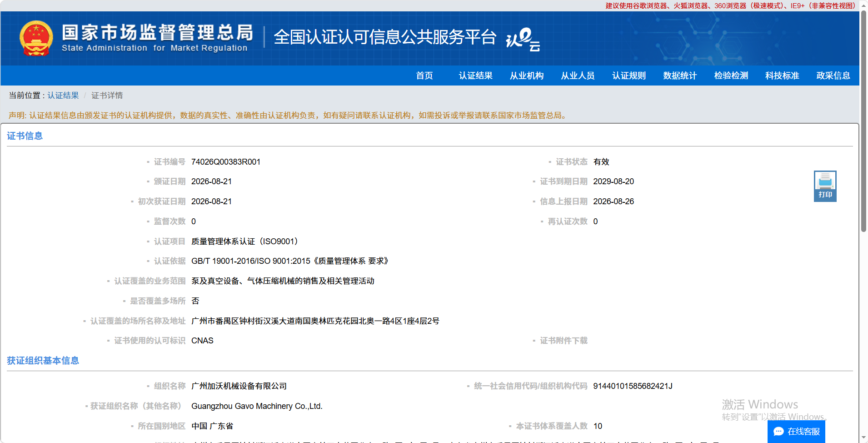Click the 全国认证认可信息公共服务平台 title
This screenshot has width=868, height=443.
pos(385,37)
